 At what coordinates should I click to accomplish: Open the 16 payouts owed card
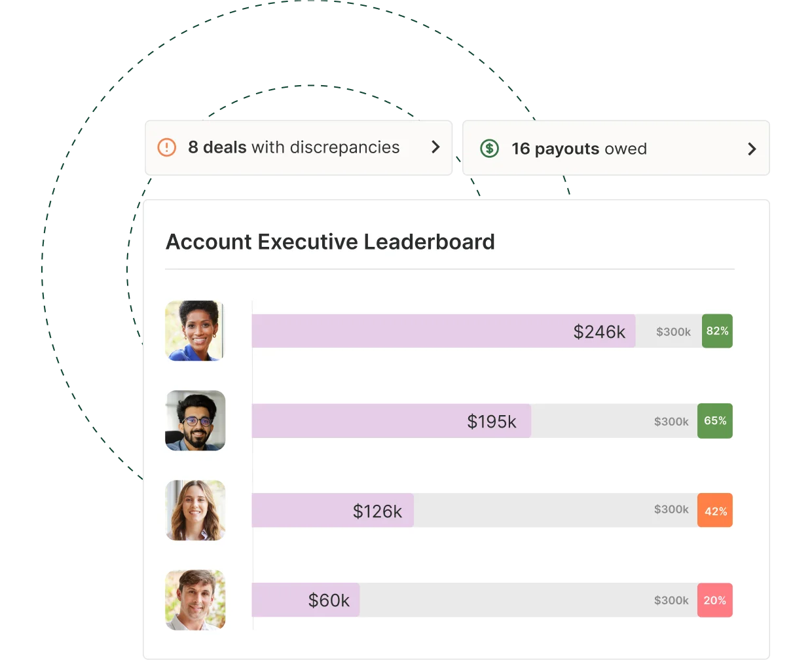coord(616,148)
